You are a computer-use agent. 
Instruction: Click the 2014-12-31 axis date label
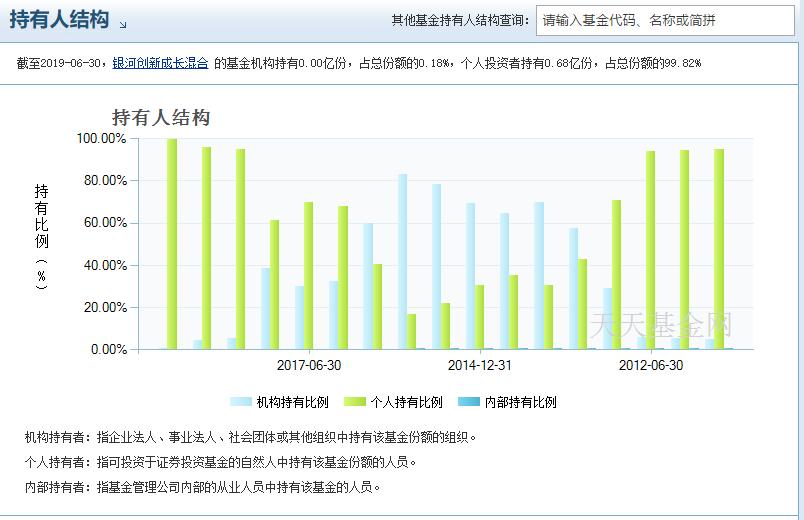(x=479, y=365)
